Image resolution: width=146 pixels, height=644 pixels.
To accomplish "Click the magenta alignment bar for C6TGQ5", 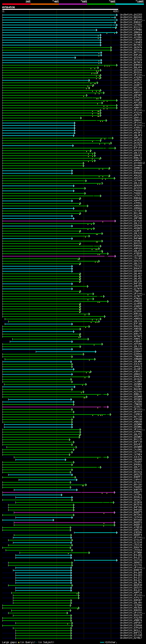I will click(x=59, y=256).
